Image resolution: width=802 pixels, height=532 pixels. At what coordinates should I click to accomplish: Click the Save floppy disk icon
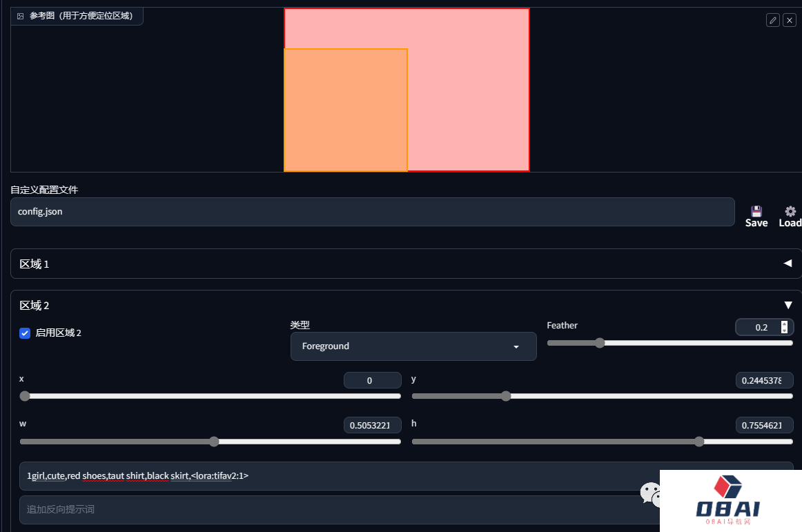[756, 212]
